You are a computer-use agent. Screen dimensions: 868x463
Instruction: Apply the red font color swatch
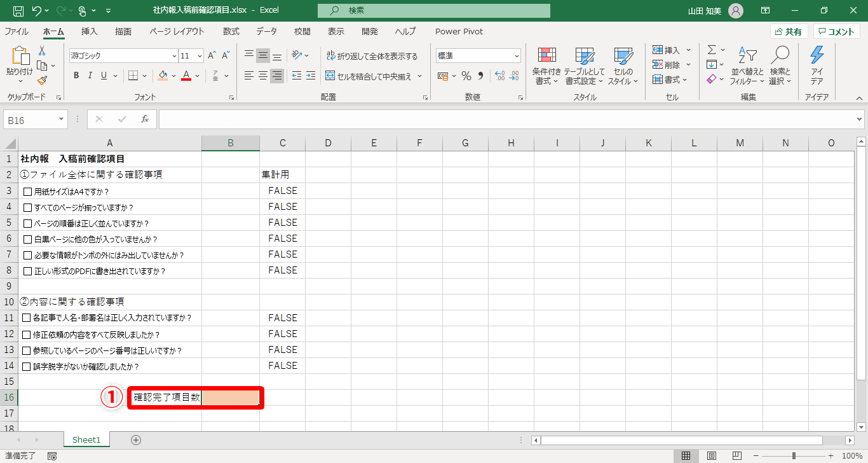[186, 76]
